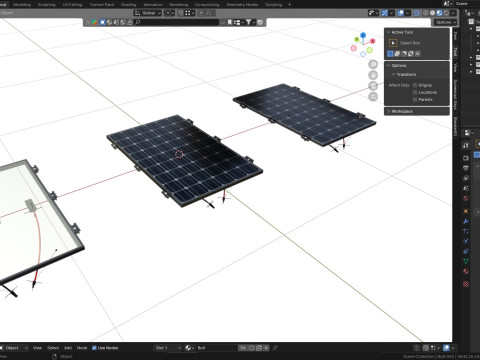
Task: Click the shield check icon
Action: point(260,22)
